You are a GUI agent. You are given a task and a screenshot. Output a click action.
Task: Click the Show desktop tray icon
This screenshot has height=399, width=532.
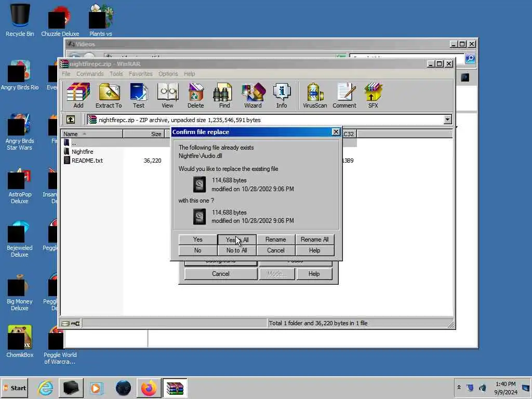526,388
